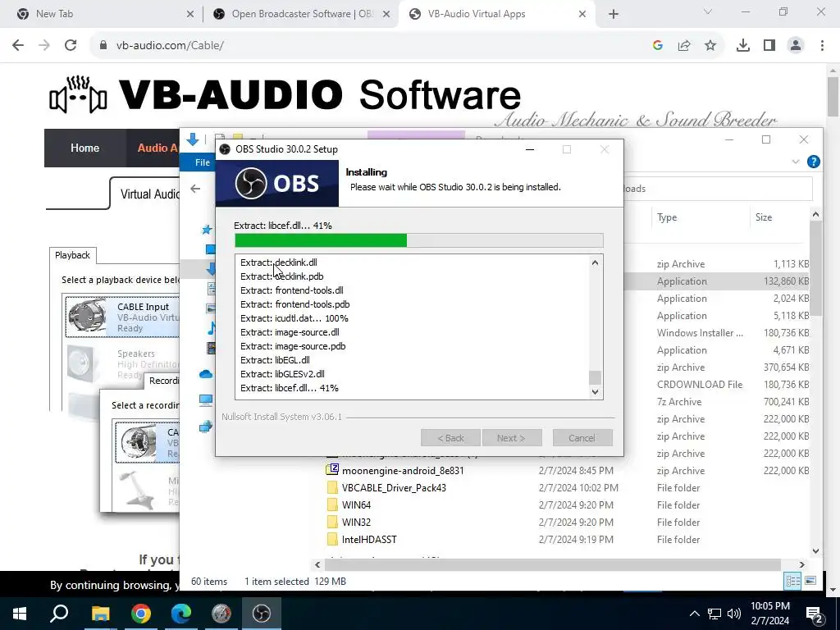Open the tab search chevron in Chrome
Screen dimensions: 840x630
point(708,11)
